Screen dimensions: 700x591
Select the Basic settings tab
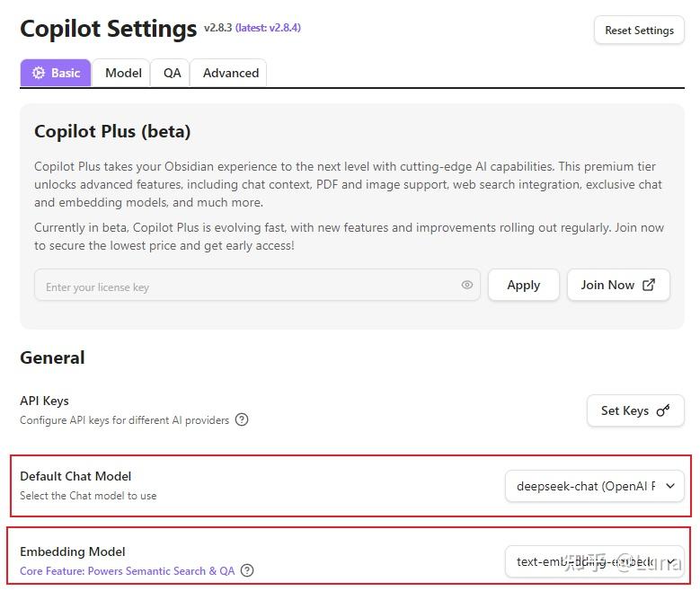coord(57,73)
